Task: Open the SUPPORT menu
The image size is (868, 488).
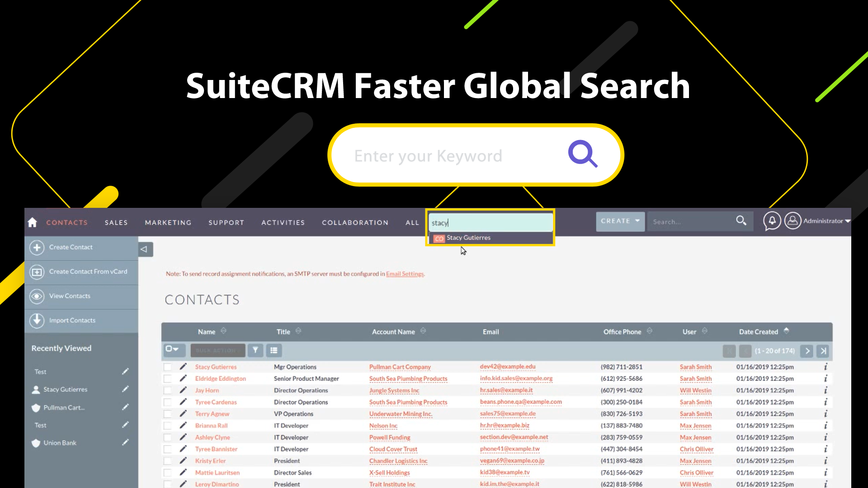Action: (226, 222)
